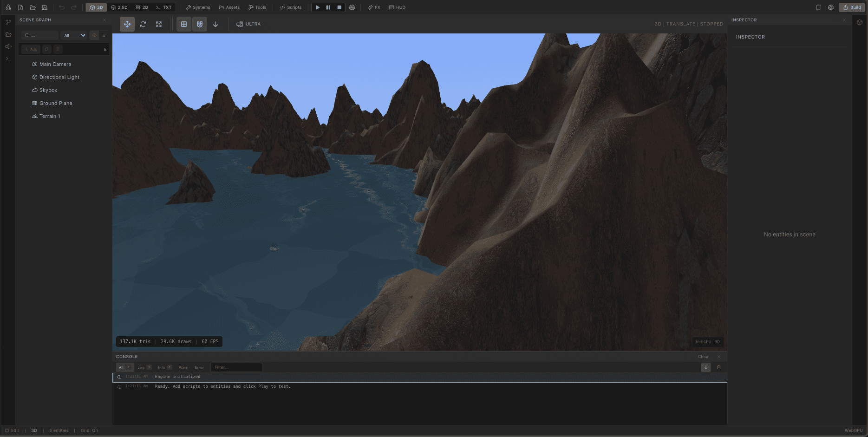Viewport: 868px width, 437px height.
Task: Filter console to Warn messages
Action: click(183, 367)
